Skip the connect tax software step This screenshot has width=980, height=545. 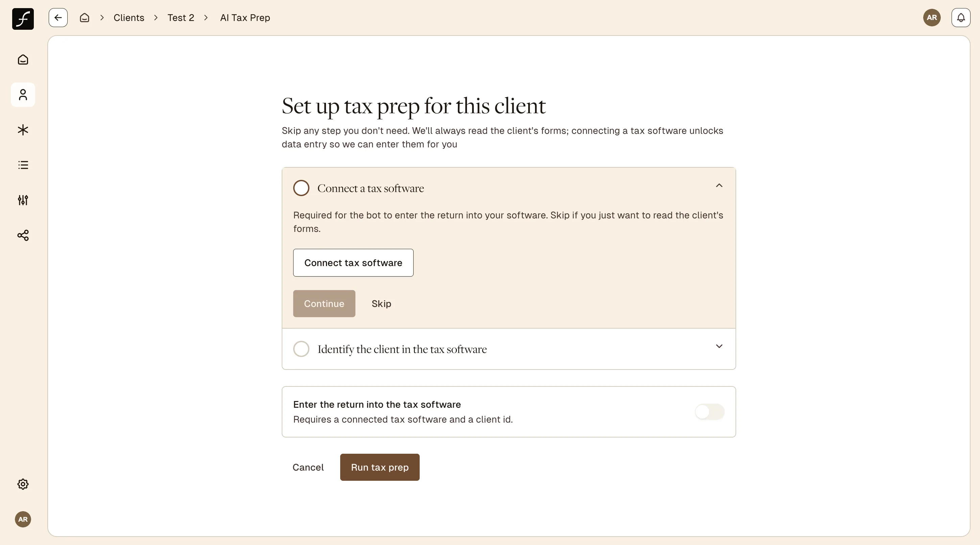click(x=381, y=304)
